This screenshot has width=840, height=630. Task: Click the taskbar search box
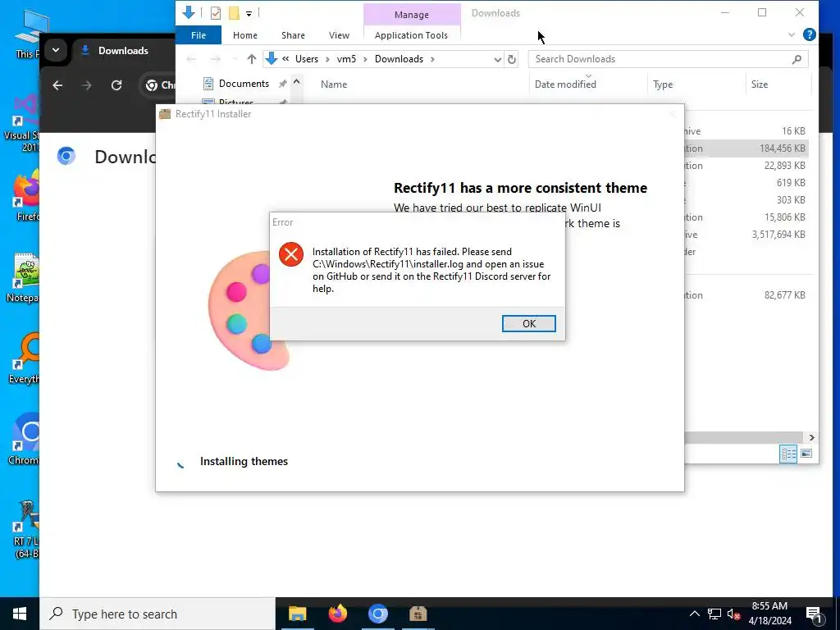(157, 614)
